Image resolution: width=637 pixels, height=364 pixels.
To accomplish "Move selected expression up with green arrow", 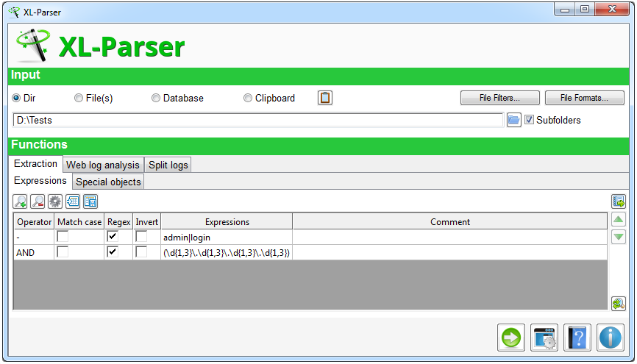I will pos(619,220).
